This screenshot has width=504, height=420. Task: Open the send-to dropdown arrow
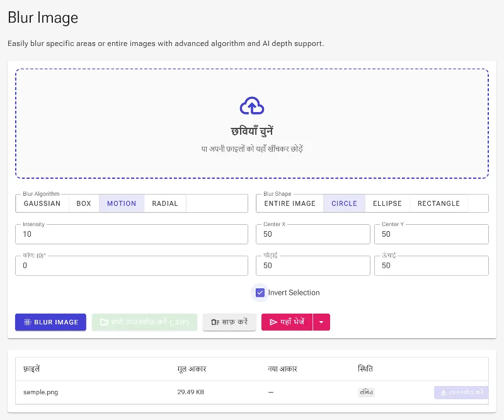click(x=321, y=322)
